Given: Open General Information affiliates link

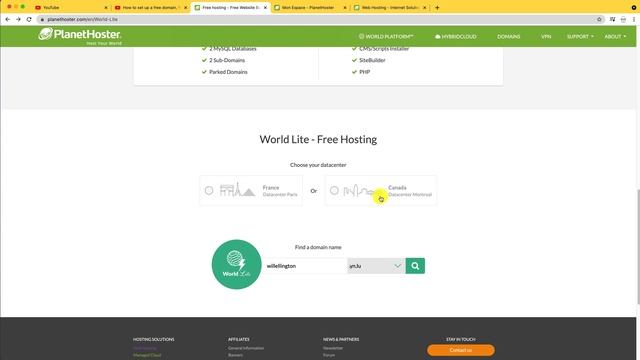Looking at the screenshot, I should 246,348.
